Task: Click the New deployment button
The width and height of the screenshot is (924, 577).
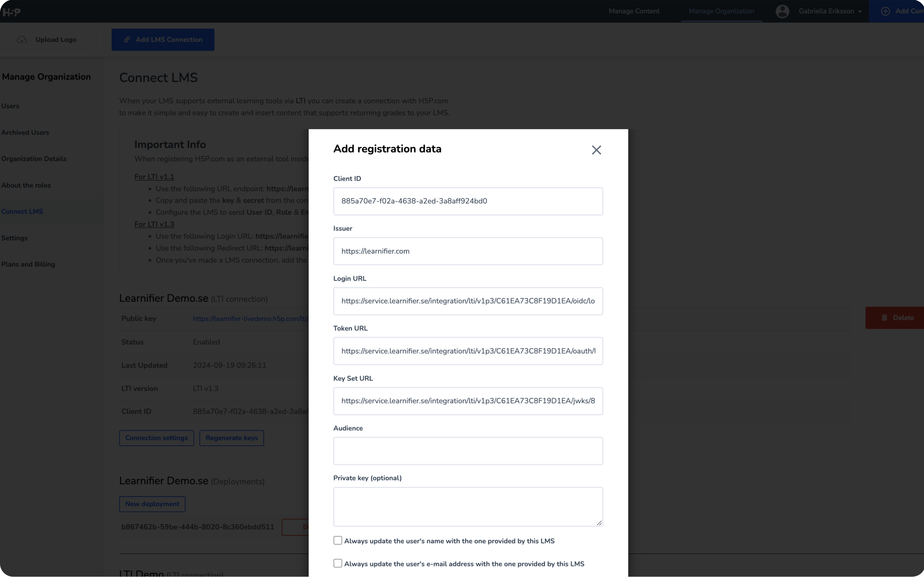Action: pos(152,504)
